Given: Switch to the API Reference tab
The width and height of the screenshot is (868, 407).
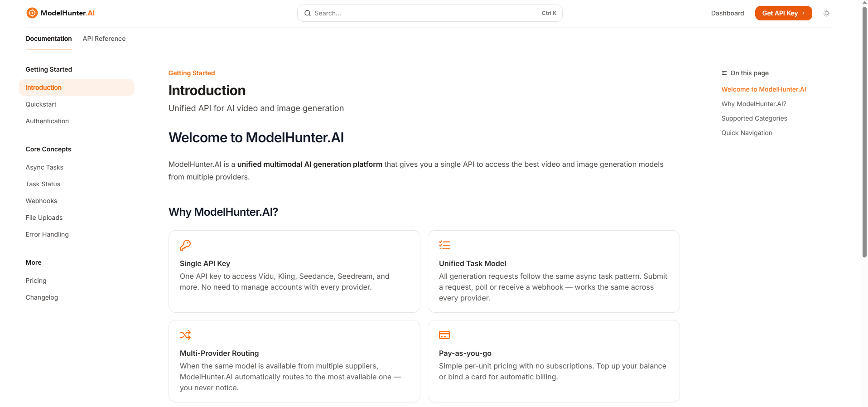Looking at the screenshot, I should (104, 39).
